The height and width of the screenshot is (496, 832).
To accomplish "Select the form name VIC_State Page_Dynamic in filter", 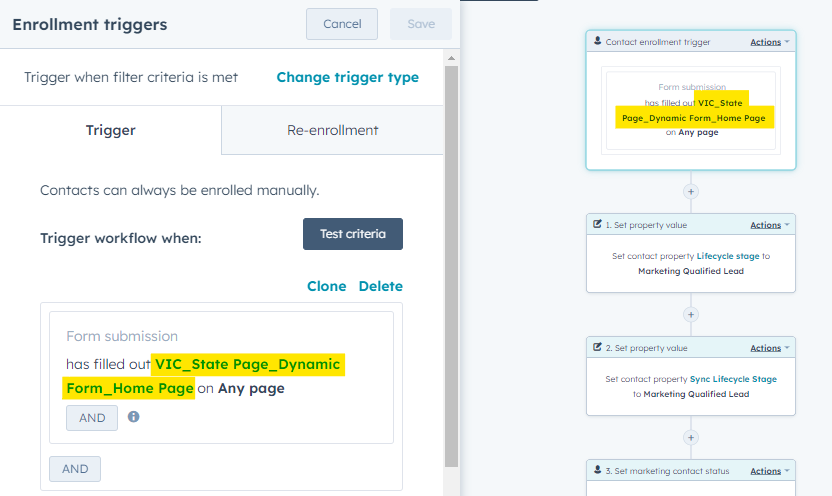I will coord(247,364).
